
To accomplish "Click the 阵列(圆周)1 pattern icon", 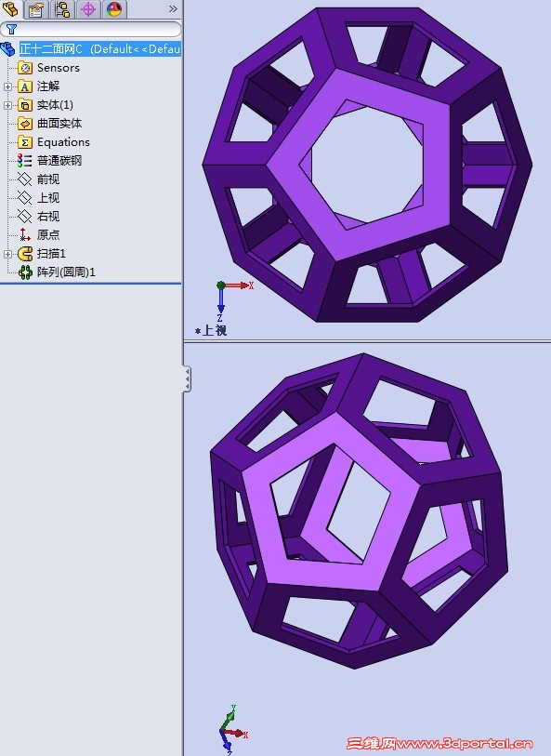I will [25, 272].
